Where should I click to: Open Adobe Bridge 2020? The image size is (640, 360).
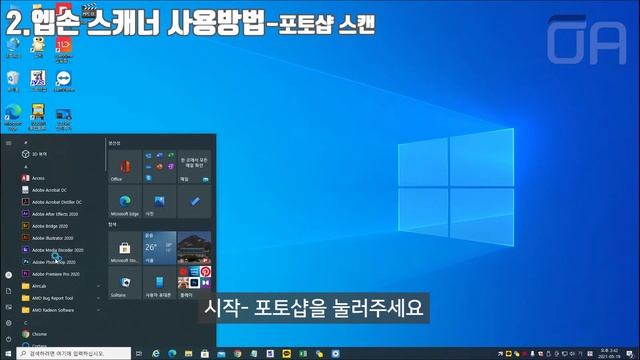coord(50,226)
